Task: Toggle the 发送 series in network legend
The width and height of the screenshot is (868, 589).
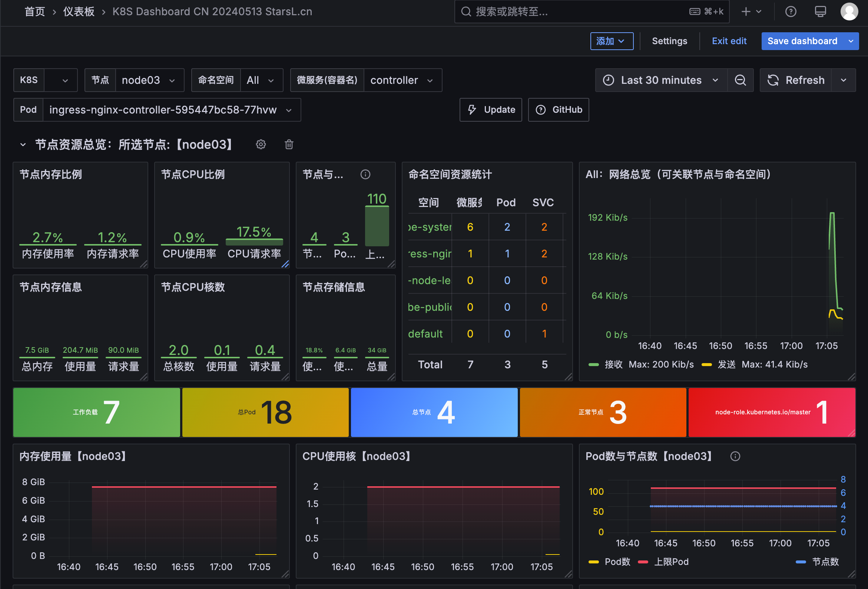Action: [x=726, y=364]
